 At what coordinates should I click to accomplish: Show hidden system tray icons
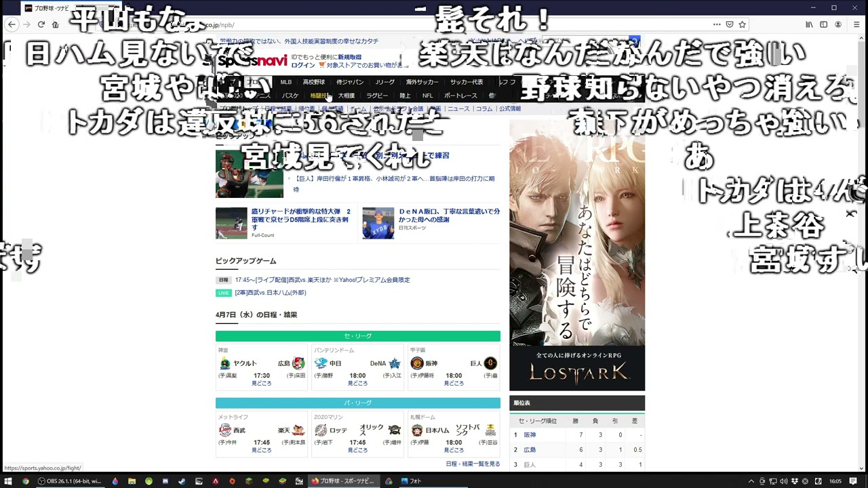(x=752, y=481)
